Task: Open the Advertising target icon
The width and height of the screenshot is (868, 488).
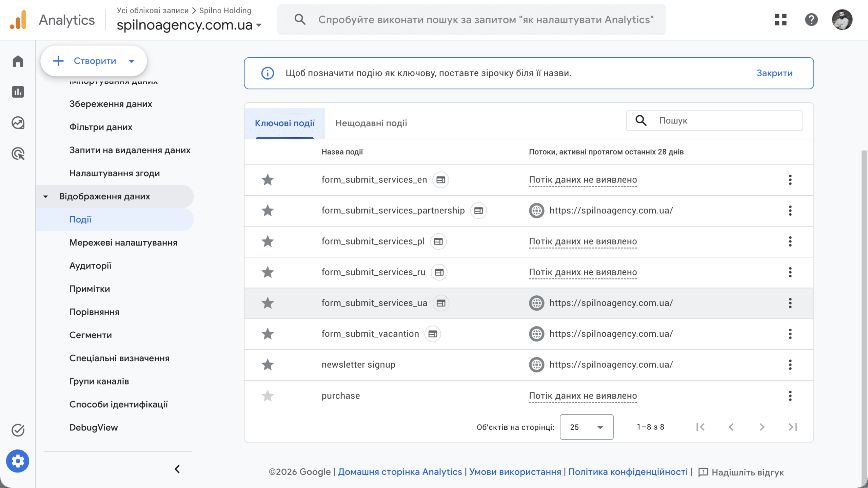Action: pos(18,154)
